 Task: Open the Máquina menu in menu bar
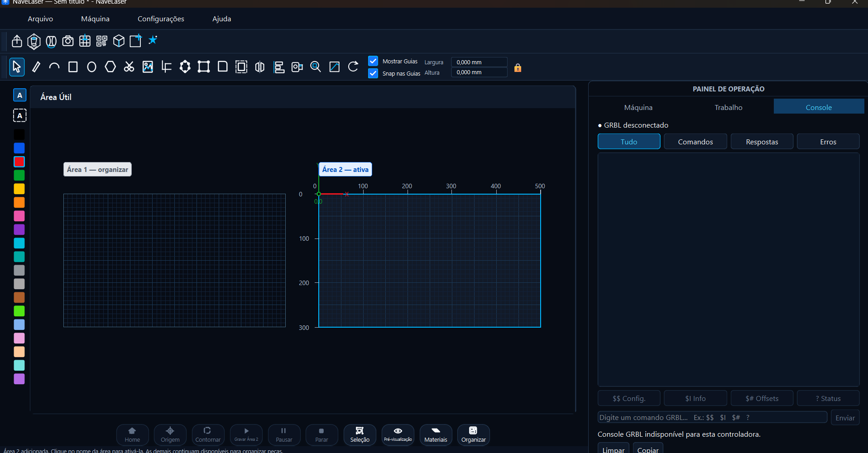[95, 19]
